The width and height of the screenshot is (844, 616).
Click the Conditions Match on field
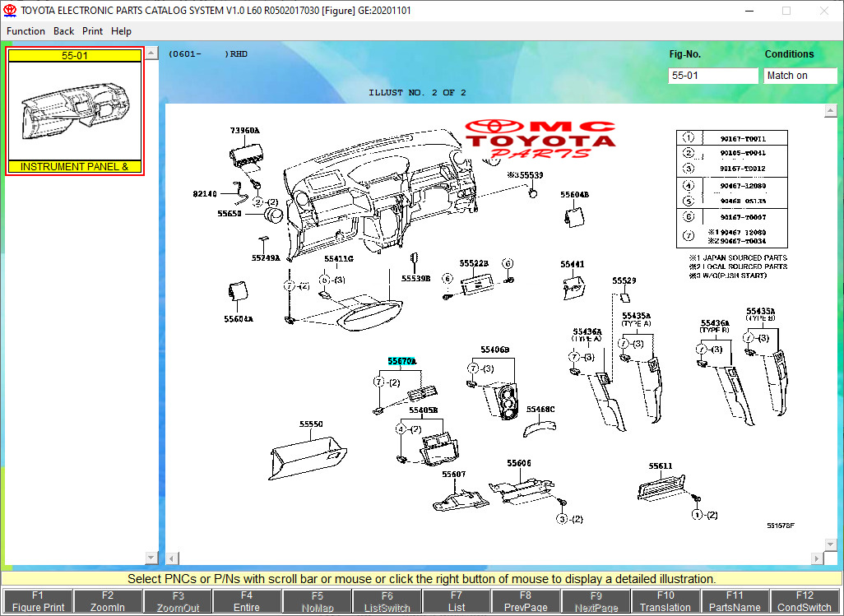point(800,76)
